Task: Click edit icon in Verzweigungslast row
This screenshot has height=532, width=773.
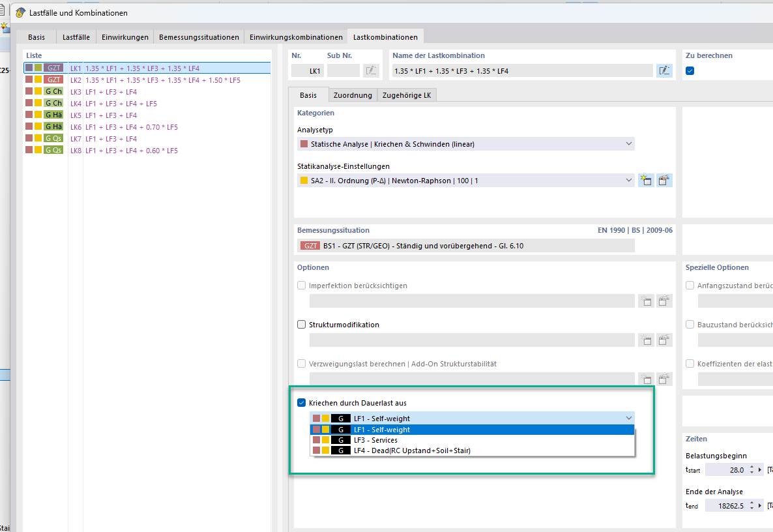Action: pos(664,379)
